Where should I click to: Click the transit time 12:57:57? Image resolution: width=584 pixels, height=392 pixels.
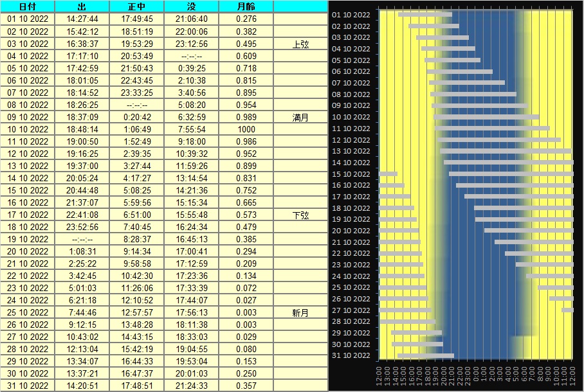point(137,313)
